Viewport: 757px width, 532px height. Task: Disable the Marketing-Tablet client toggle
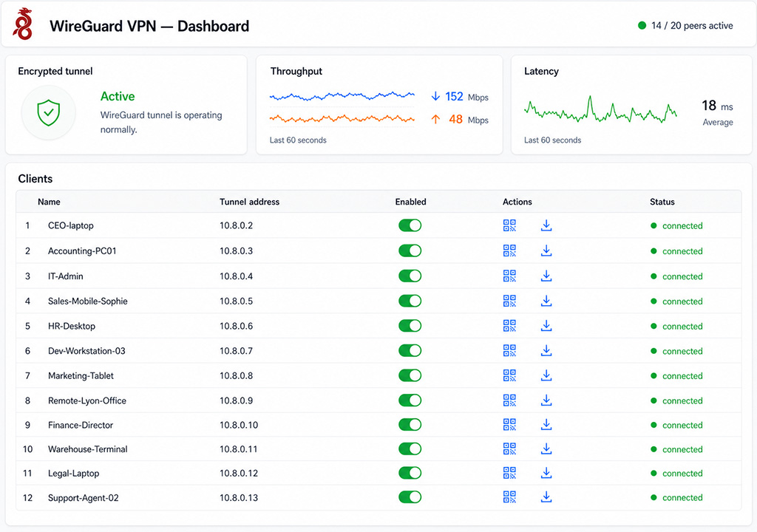[x=410, y=375]
